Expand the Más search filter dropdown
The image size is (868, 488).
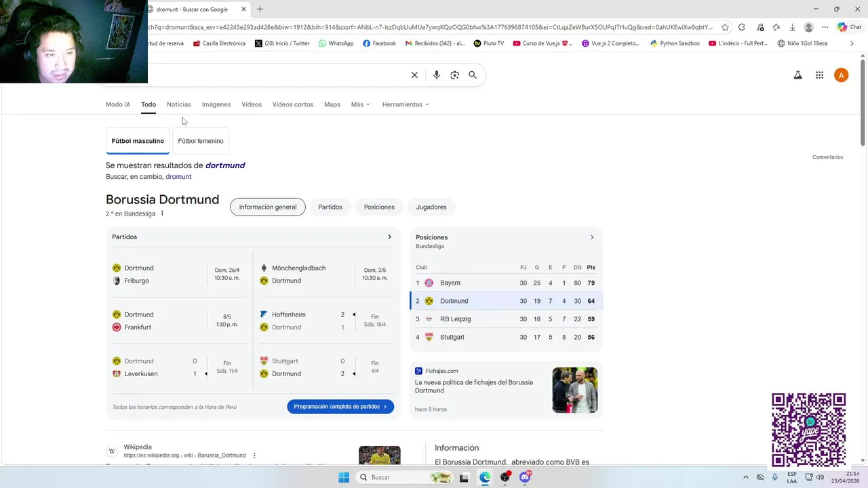pyautogui.click(x=360, y=104)
